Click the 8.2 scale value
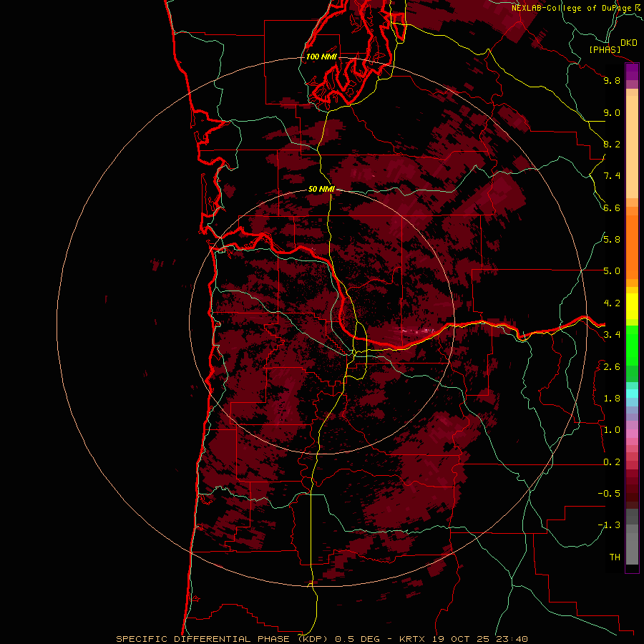Screen dimensions: 644x644 (612, 144)
